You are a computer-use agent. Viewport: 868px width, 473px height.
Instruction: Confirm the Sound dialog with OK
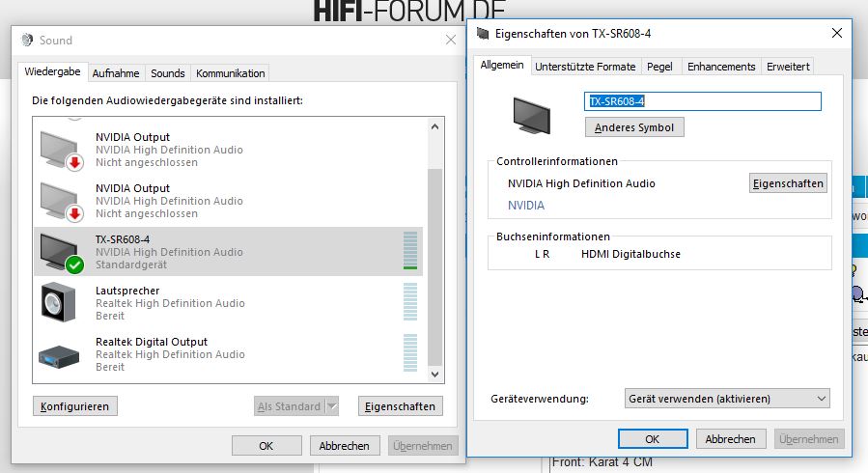coord(266,446)
